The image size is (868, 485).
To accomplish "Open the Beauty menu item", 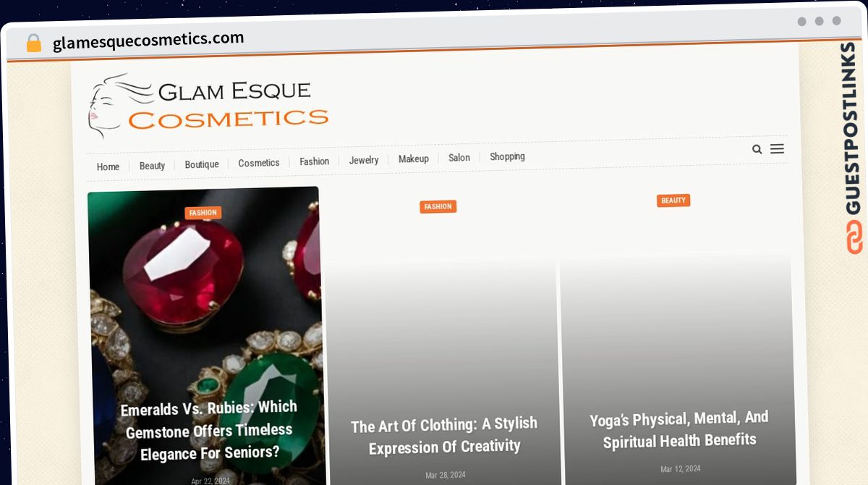I will pyautogui.click(x=152, y=166).
